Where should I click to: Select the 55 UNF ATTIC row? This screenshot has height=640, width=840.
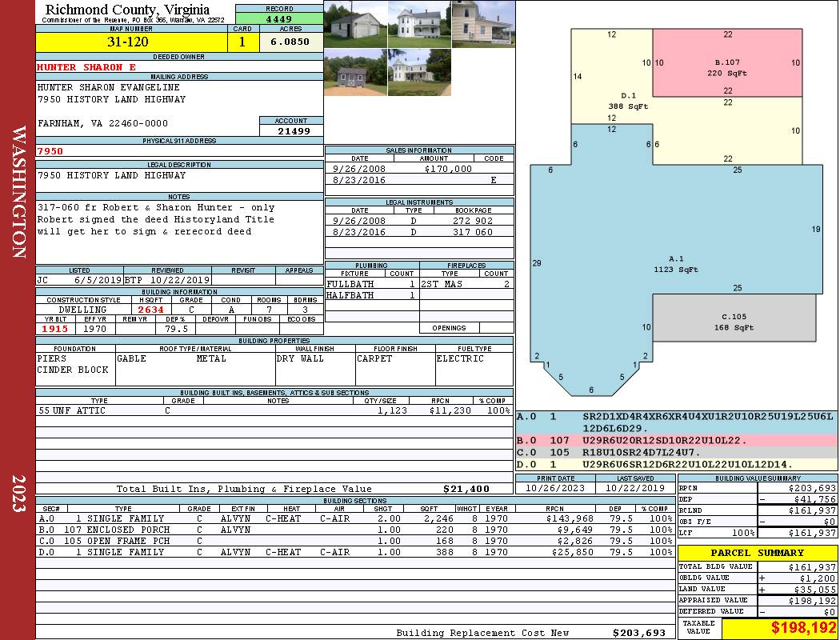[274, 410]
